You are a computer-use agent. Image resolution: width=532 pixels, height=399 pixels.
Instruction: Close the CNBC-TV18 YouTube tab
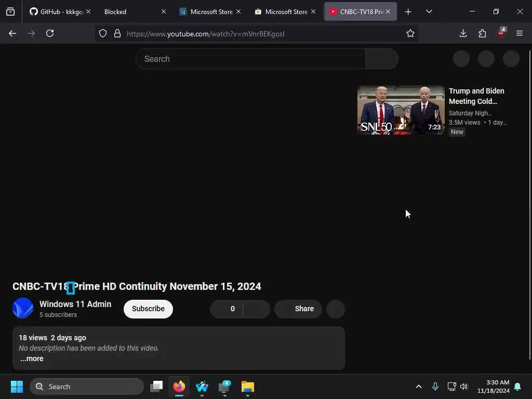[388, 11]
